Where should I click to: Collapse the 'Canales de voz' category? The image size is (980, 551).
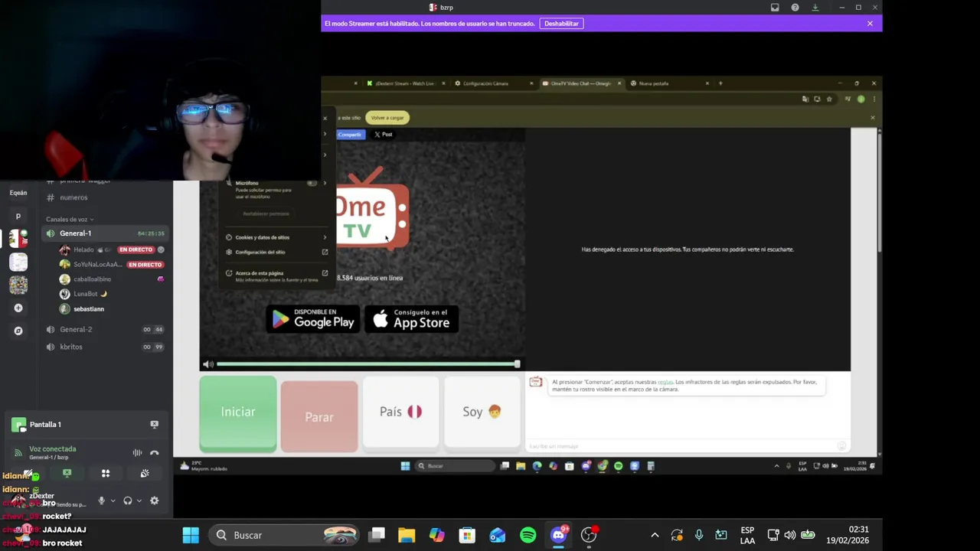(x=69, y=220)
